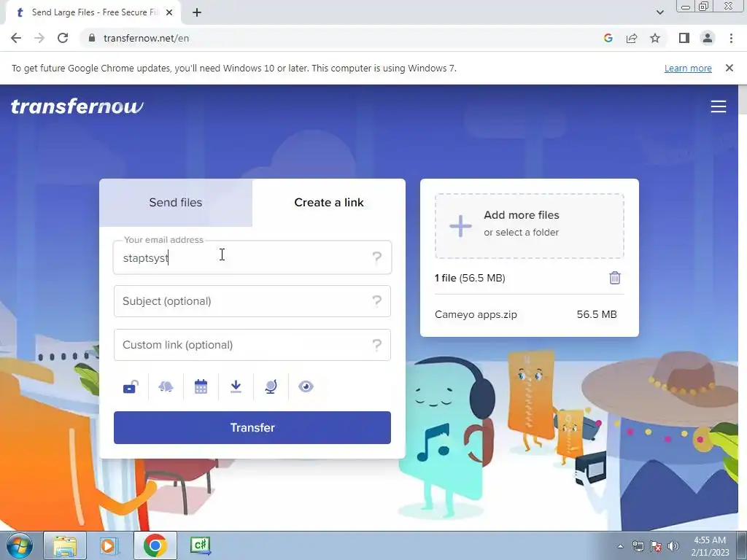Click the page vertical scrollbar

coord(742,307)
